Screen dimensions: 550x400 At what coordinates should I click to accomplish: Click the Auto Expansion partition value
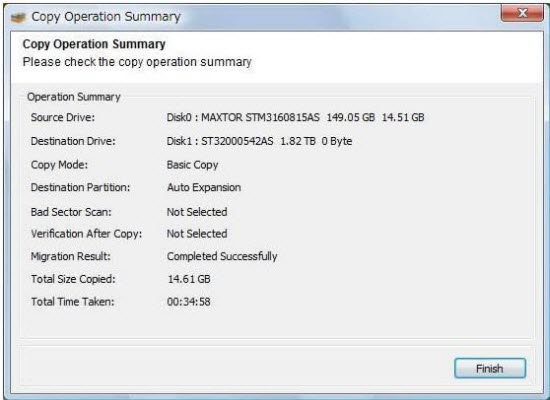tap(204, 187)
